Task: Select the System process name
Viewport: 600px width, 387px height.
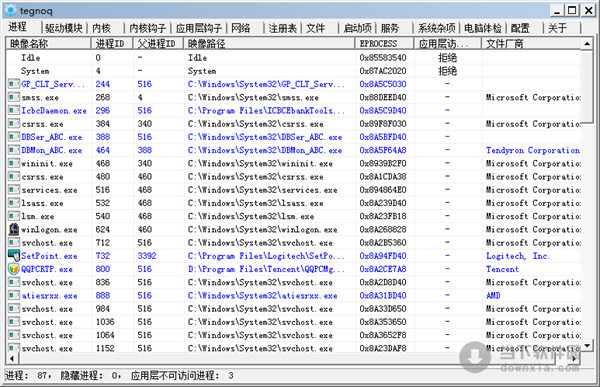Action: coord(35,71)
